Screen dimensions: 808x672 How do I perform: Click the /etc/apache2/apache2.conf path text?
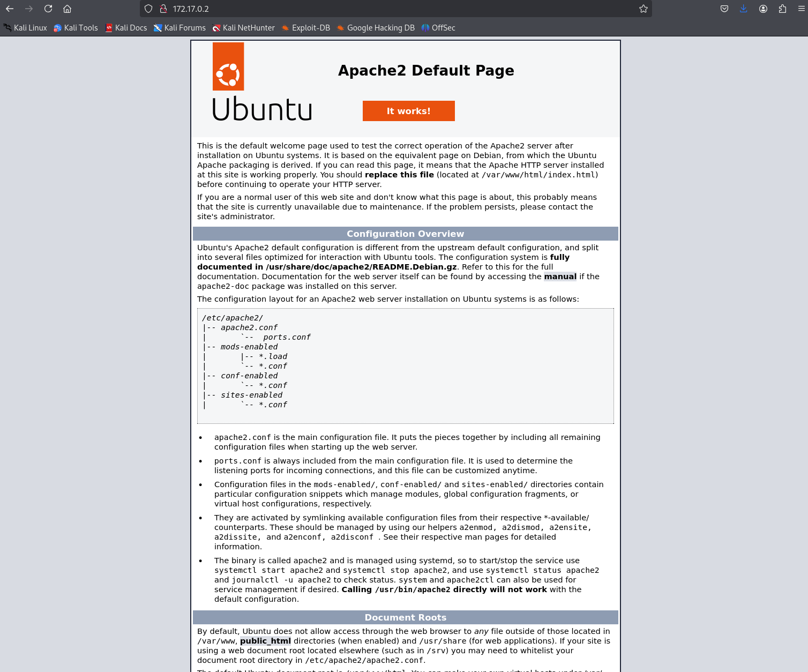364,660
